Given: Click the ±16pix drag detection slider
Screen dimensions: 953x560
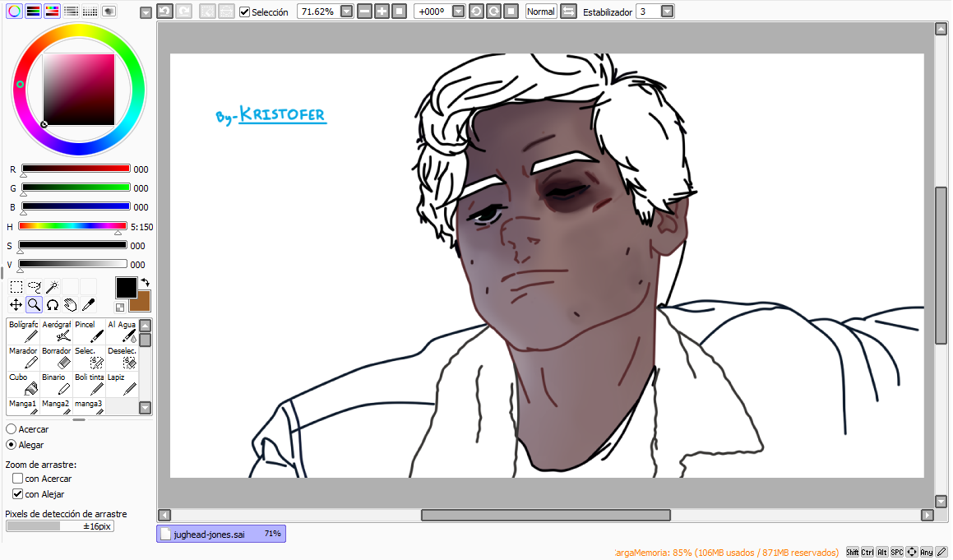Looking at the screenshot, I should pyautogui.click(x=59, y=526).
